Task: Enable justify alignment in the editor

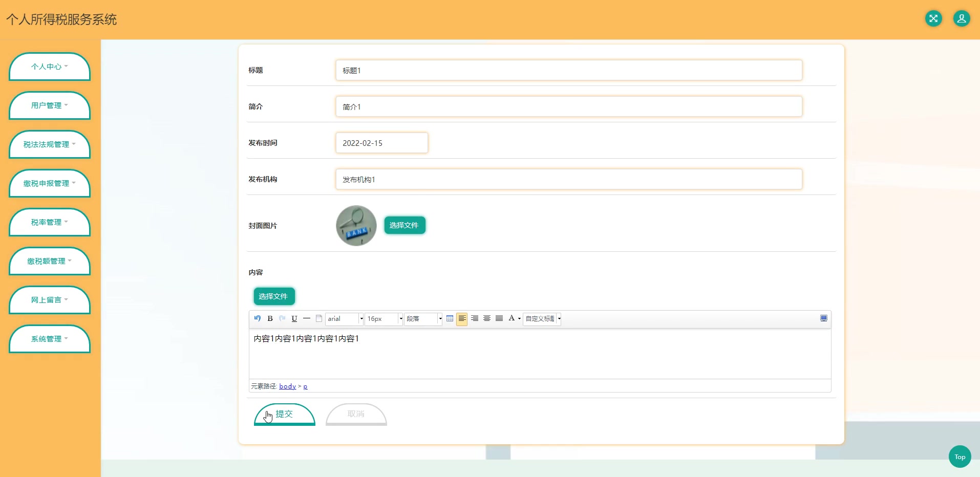Action: pyautogui.click(x=499, y=318)
